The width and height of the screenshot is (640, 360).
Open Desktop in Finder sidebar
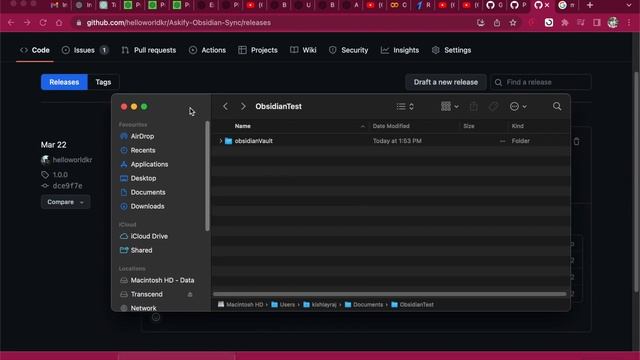143,178
